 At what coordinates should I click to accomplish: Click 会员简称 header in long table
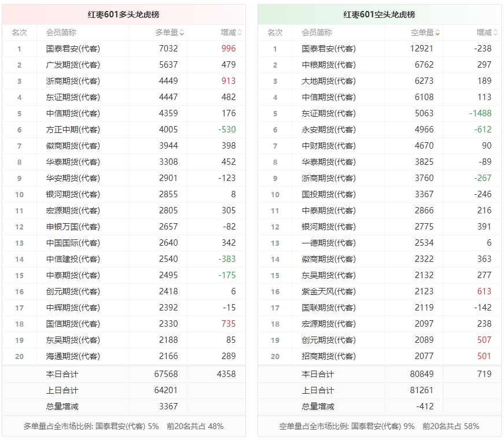[61, 32]
